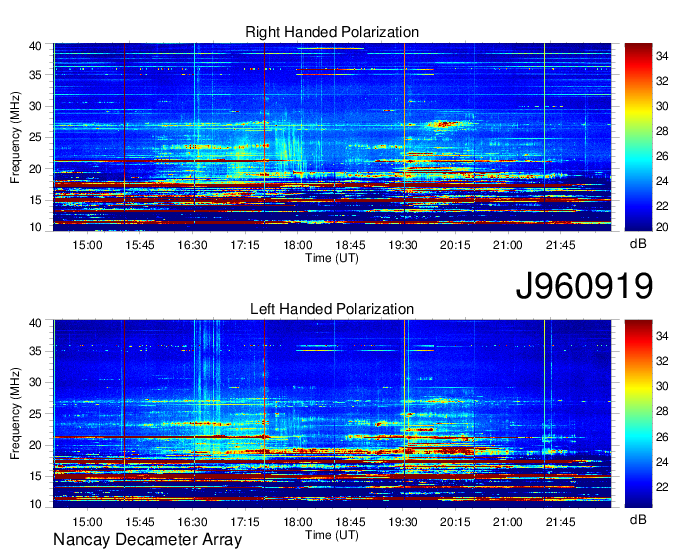Click the 35 MHz tick on the top plot
The width and height of the screenshot is (680, 552).
36,75
